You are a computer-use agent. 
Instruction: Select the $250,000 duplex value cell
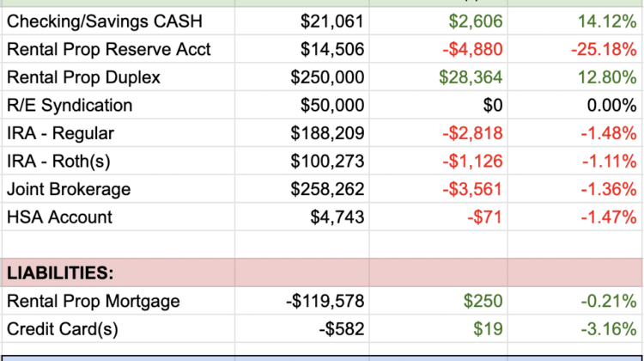(328, 77)
